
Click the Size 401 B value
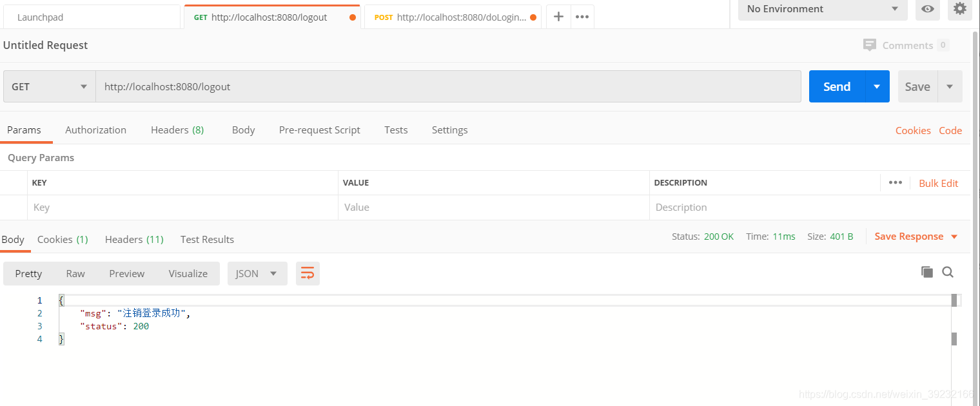click(841, 237)
